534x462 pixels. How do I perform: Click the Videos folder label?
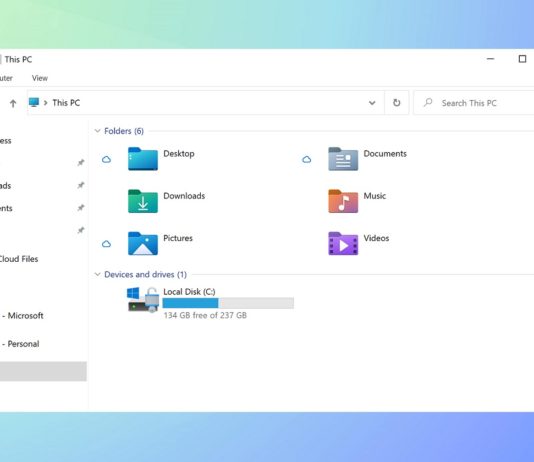(376, 238)
